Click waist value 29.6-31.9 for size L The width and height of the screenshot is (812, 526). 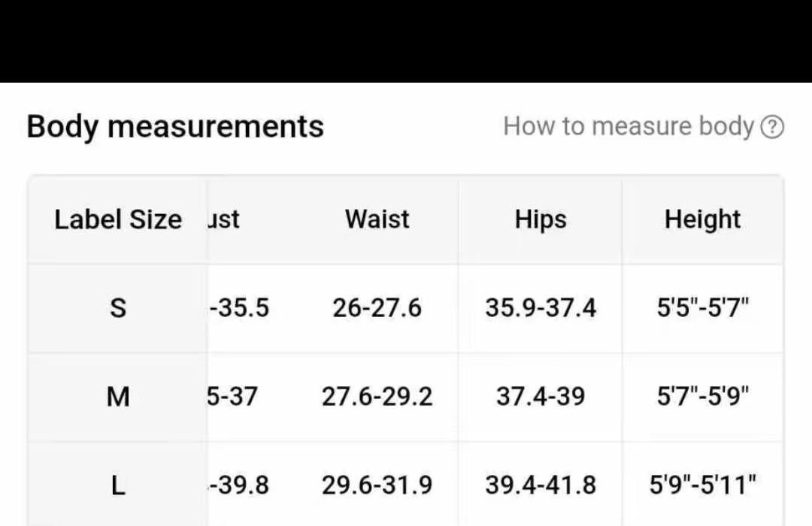tap(377, 485)
